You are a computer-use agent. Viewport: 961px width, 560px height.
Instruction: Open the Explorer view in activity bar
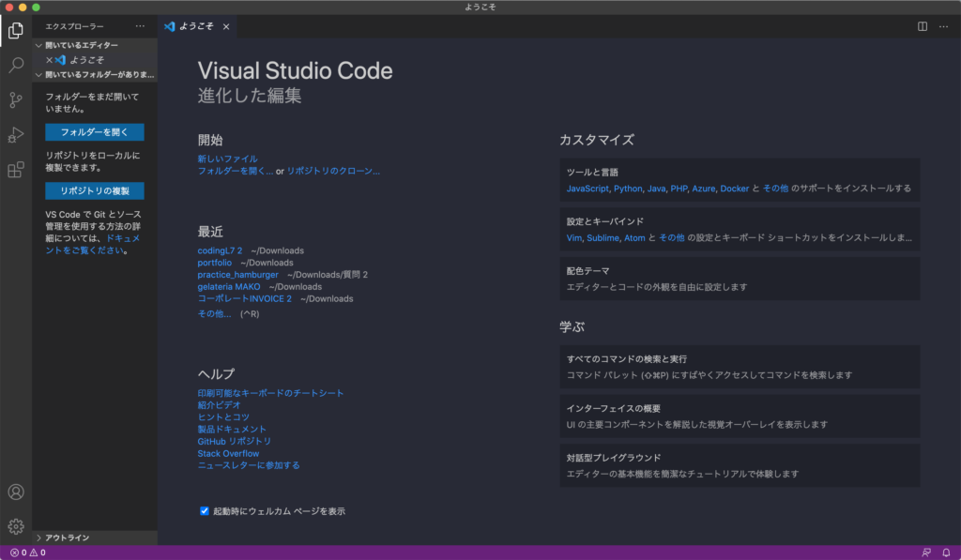pos(16,30)
